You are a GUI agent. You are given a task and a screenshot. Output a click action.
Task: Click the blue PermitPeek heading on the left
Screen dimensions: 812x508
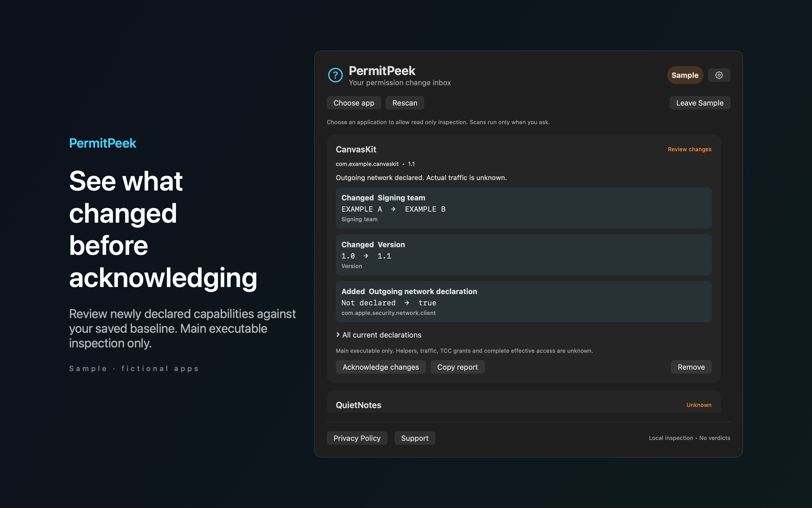[103, 143]
